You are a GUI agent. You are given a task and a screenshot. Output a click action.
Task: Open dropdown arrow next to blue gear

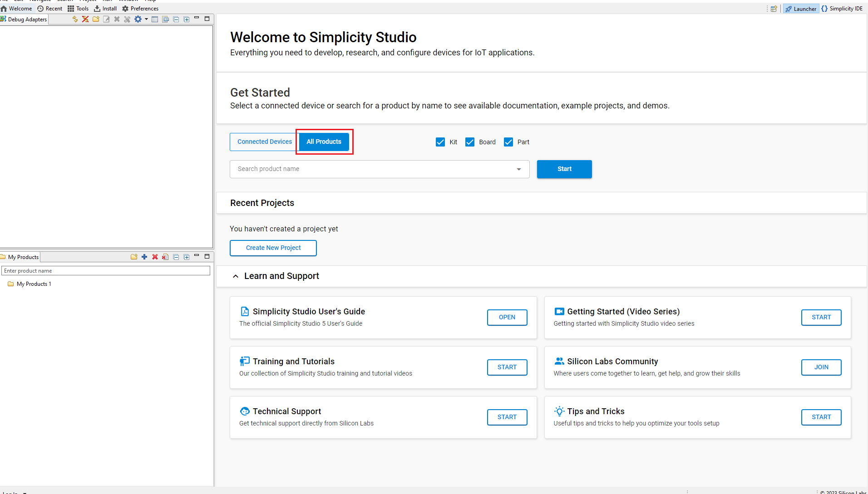click(146, 19)
